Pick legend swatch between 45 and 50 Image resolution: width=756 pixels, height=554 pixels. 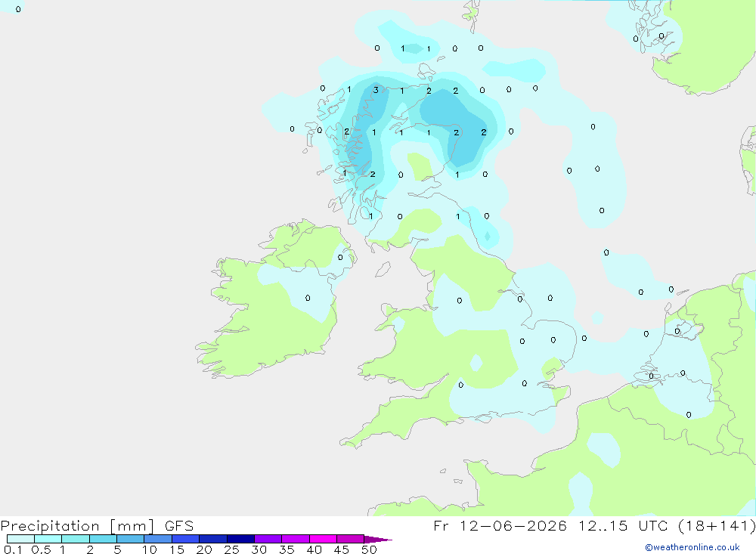[351, 539]
